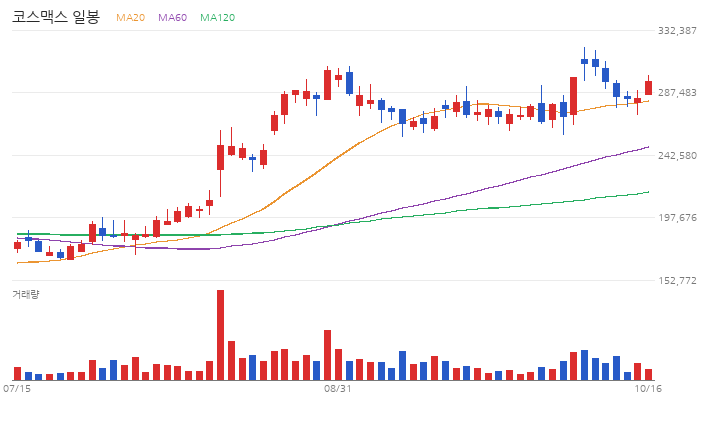Click the chart title 코스맥스 일봉
Viewport: 720px width, 440px height.
[56, 17]
